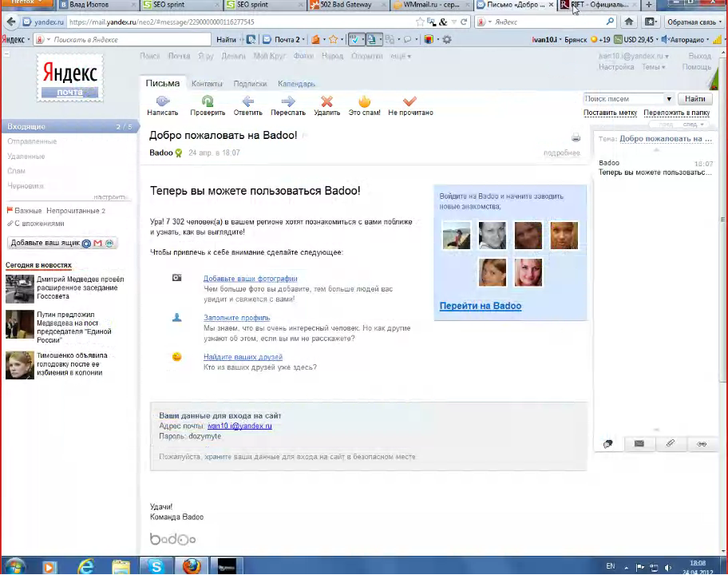Click the Удалить red cross icon

326,101
